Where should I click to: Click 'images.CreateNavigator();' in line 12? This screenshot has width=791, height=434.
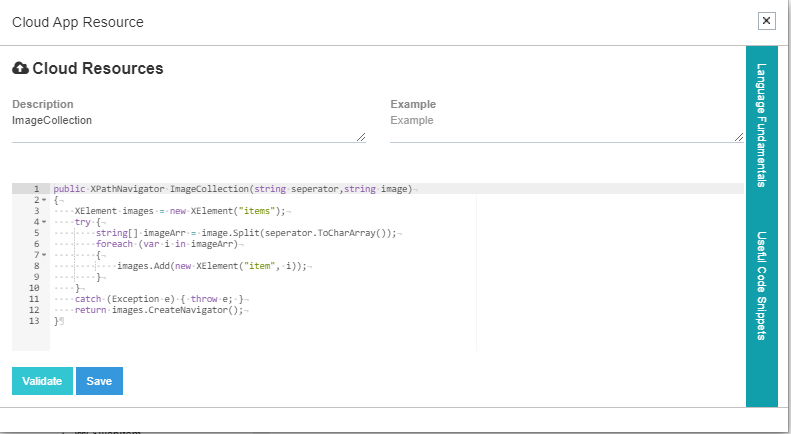pyautogui.click(x=178, y=310)
